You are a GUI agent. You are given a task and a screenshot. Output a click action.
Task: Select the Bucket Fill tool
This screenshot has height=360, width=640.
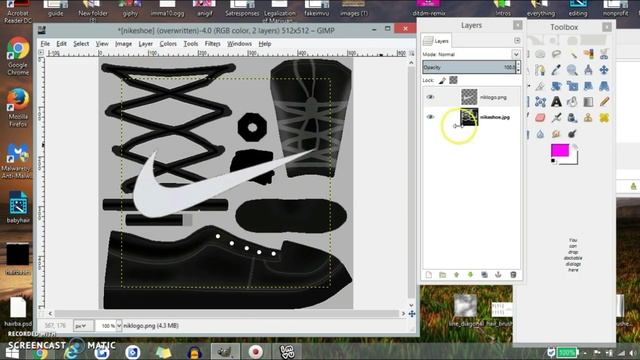572,102
